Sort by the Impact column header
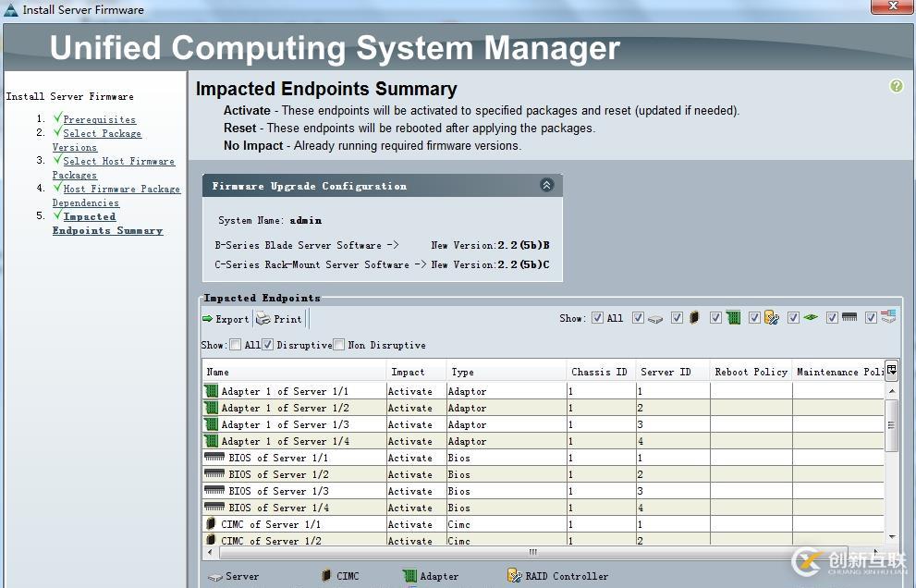 (x=415, y=372)
